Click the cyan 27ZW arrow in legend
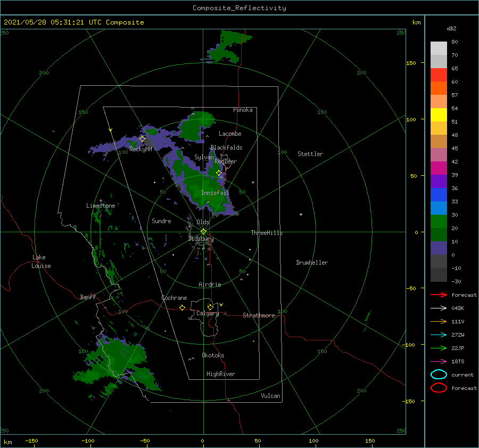This screenshot has height=448, width=479. pos(439,335)
